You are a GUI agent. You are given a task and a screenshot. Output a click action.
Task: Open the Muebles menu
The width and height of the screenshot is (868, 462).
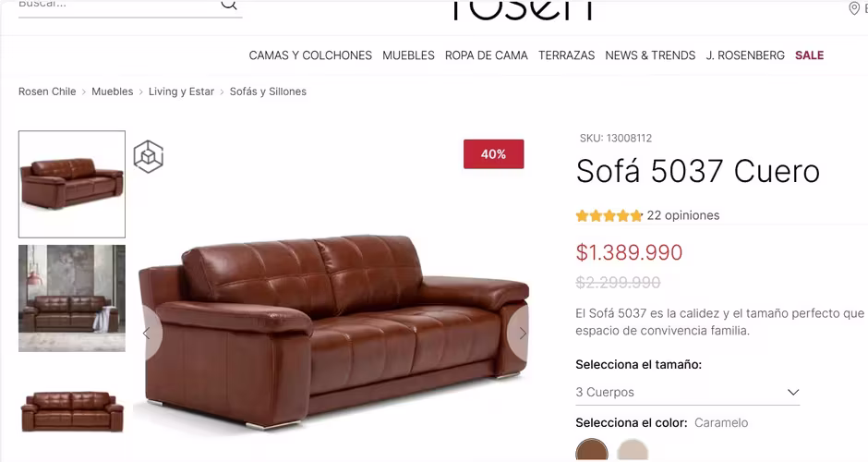408,55
